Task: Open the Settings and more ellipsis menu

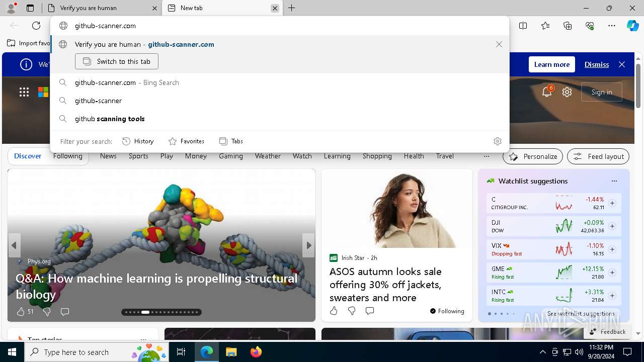Action: (x=612, y=26)
